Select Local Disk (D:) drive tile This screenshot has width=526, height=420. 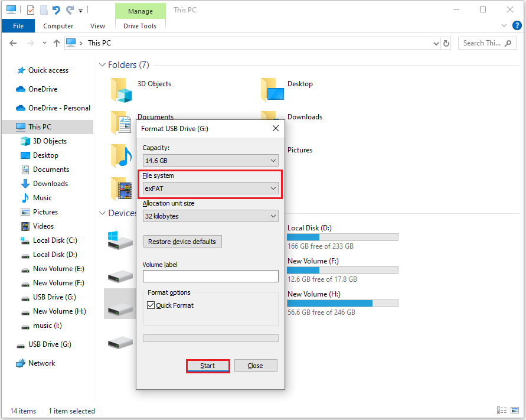[x=342, y=237]
